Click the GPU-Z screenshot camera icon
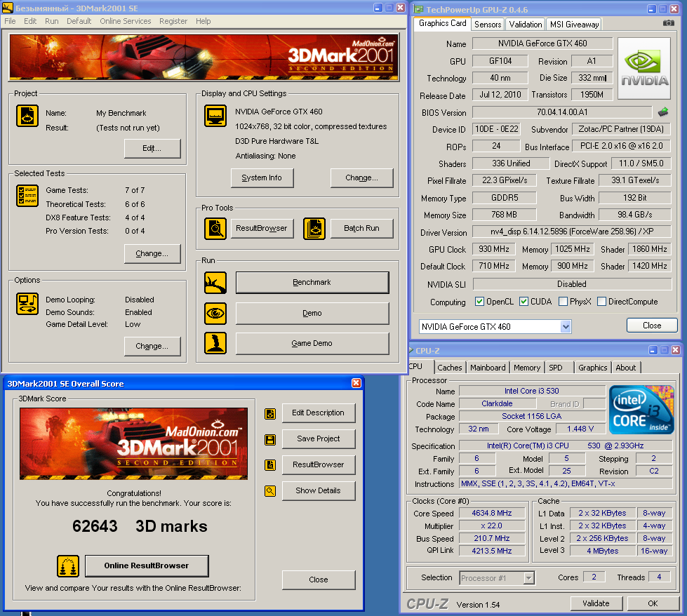Viewport: 687px width, 616px height. click(669, 22)
